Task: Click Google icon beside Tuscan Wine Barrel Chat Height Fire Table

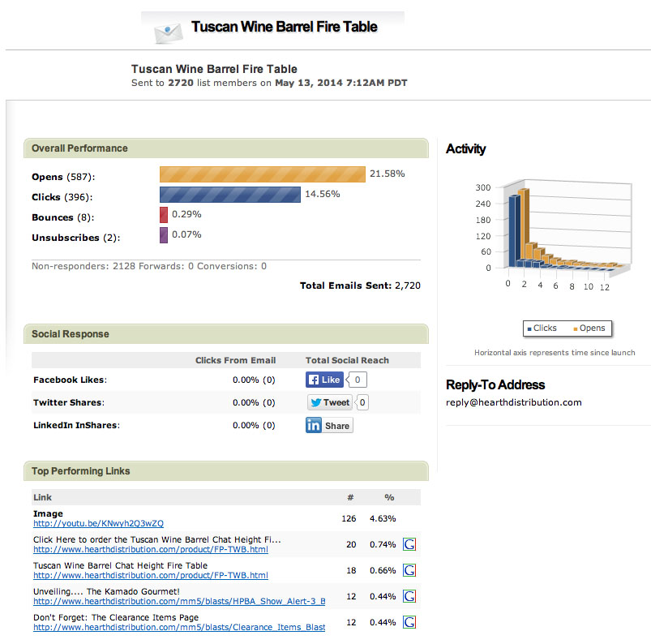Action: click(x=409, y=570)
